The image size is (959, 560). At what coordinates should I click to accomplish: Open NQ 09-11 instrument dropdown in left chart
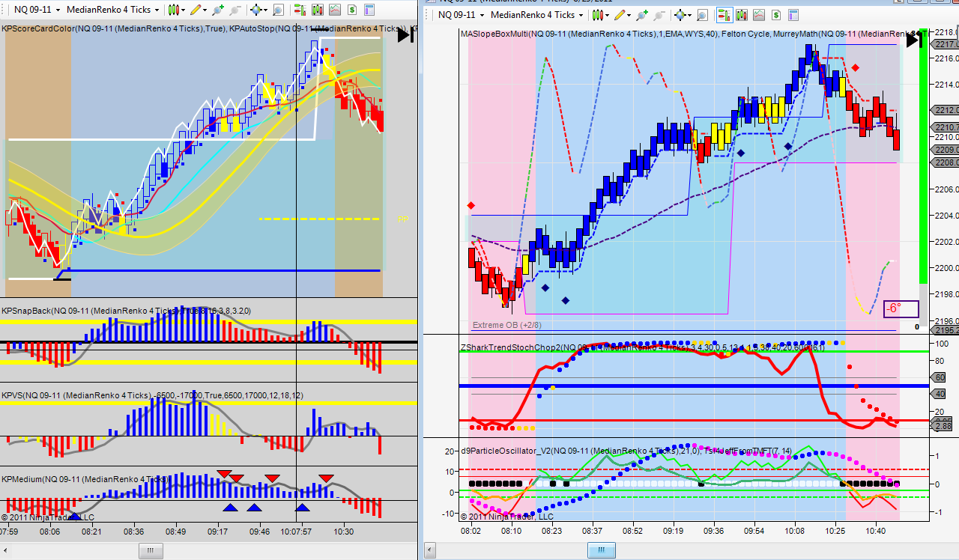pyautogui.click(x=36, y=10)
